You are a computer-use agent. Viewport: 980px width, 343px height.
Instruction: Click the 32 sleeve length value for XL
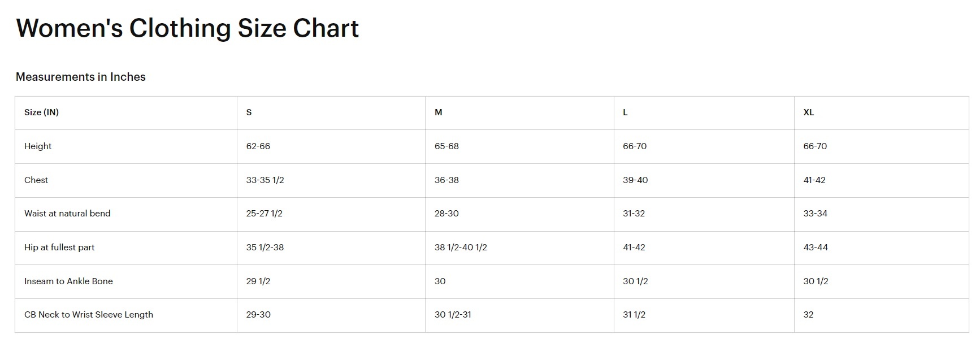tap(808, 315)
